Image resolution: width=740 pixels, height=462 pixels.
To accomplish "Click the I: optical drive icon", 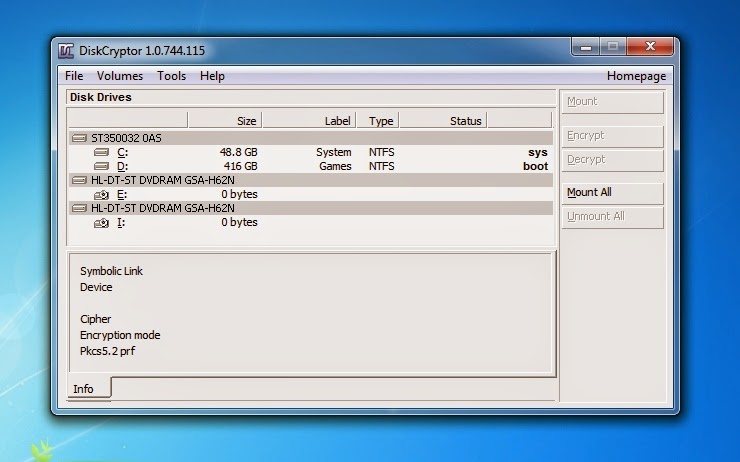I will (x=101, y=223).
